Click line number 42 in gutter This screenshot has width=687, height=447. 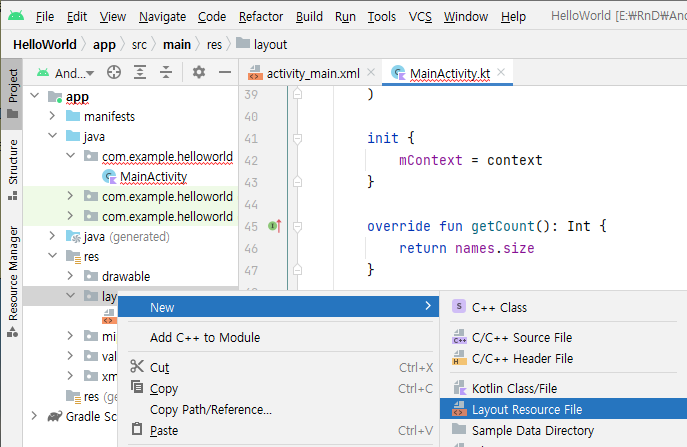(251, 160)
